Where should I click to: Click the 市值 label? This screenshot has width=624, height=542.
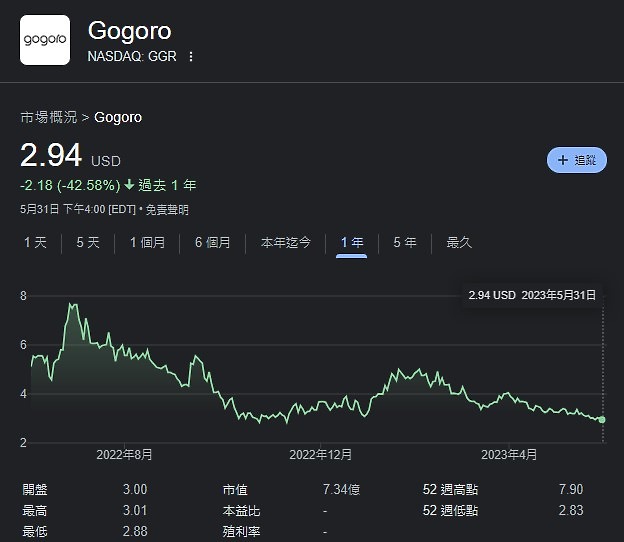[235, 489]
